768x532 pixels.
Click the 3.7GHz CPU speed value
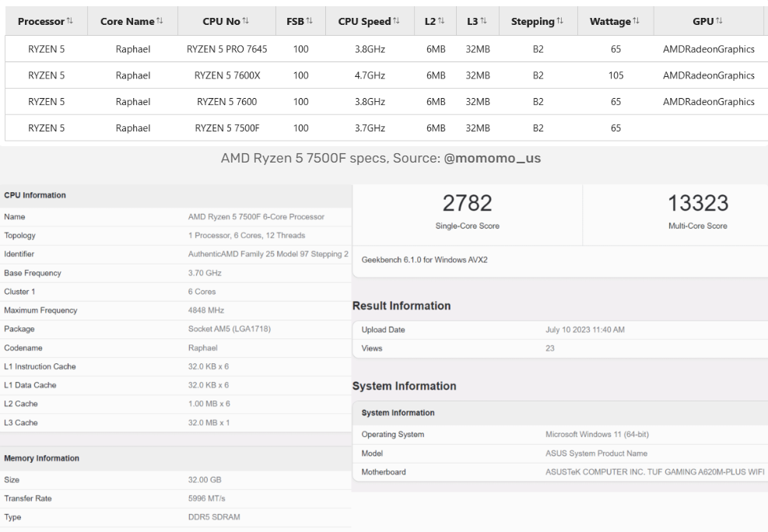[x=370, y=128]
